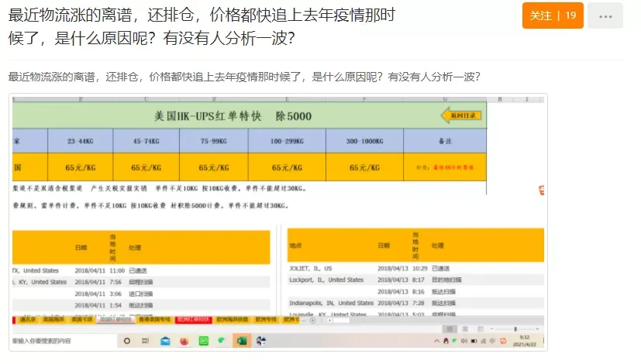Open QQ penguin icon in system tray
The height and width of the screenshot is (364, 641).
[x=446, y=341]
